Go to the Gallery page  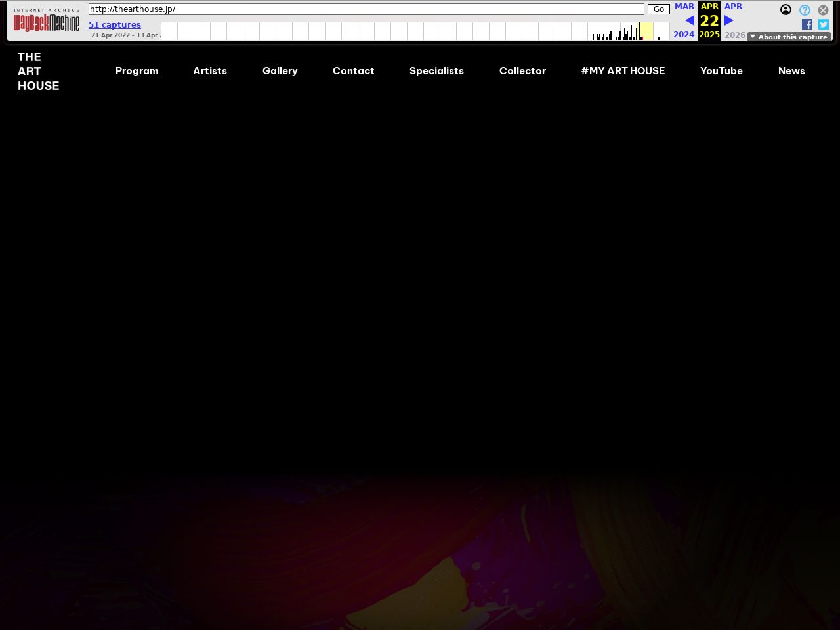(x=280, y=71)
